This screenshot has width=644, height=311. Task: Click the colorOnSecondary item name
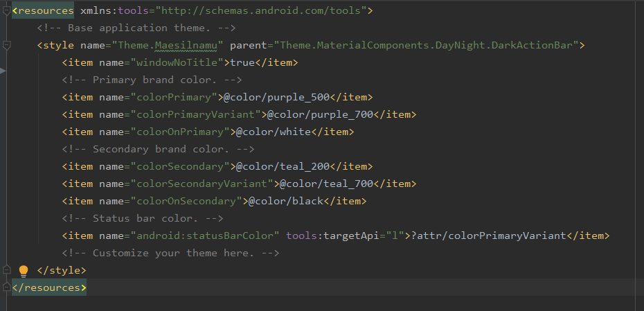186,200
